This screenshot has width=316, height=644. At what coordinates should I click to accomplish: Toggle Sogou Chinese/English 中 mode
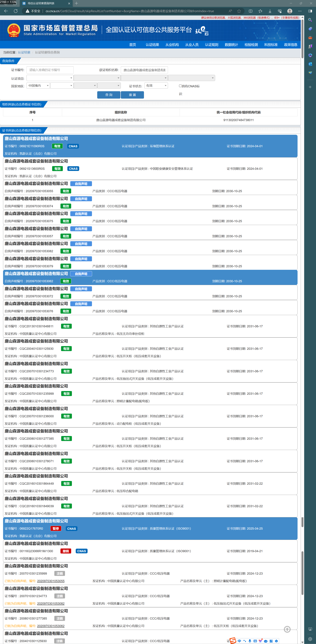[x=239, y=641]
